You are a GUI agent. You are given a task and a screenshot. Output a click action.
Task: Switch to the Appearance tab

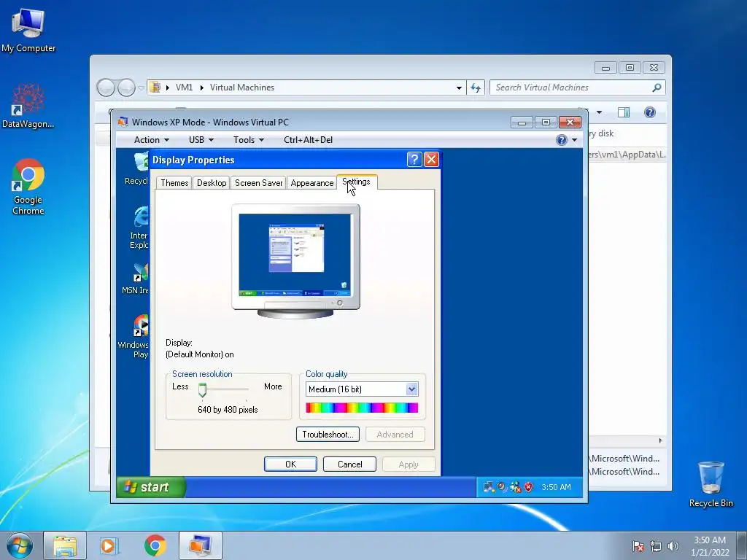pos(312,183)
